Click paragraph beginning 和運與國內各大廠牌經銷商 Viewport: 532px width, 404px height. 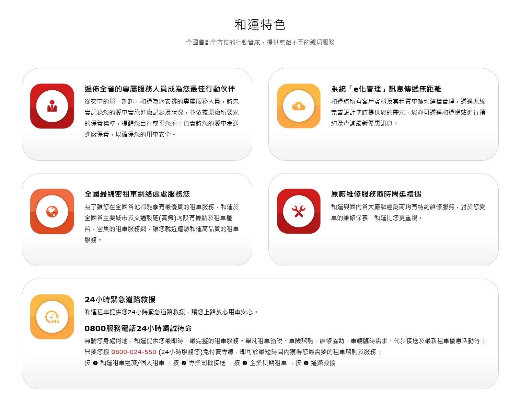click(x=408, y=212)
